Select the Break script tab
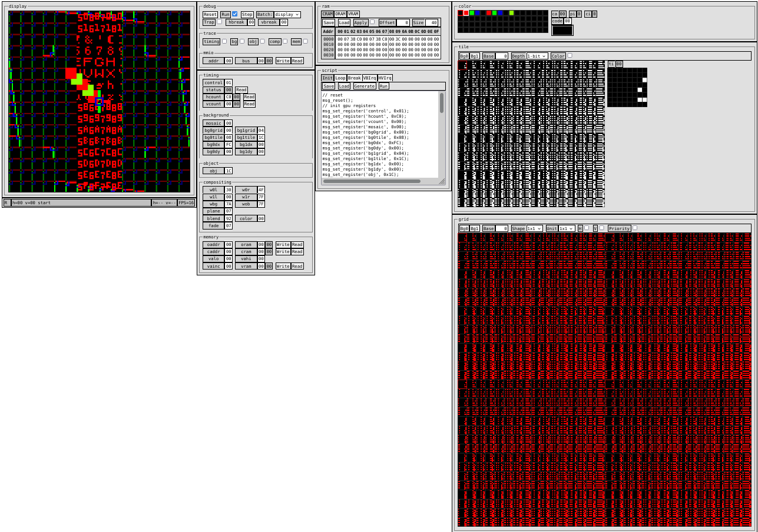Screen dimensions: 758x532 pyautogui.click(x=355, y=78)
